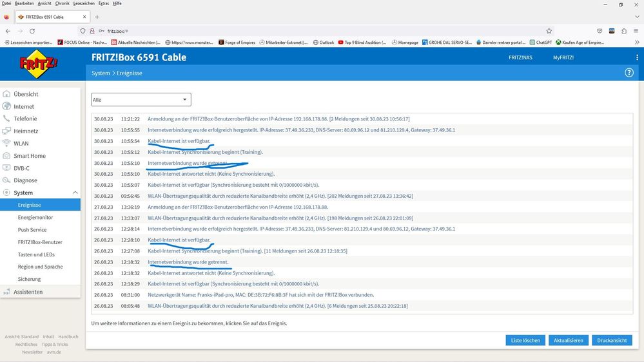Open the Extras menu
Screen dimensions: 644x362
pyautogui.click(x=104, y=3)
